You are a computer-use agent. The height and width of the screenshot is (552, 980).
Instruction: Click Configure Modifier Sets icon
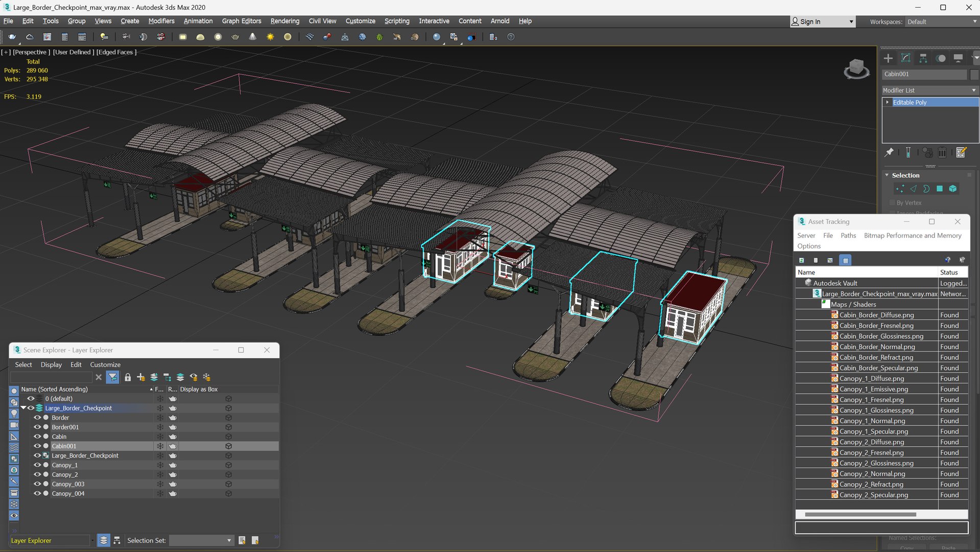coord(961,152)
